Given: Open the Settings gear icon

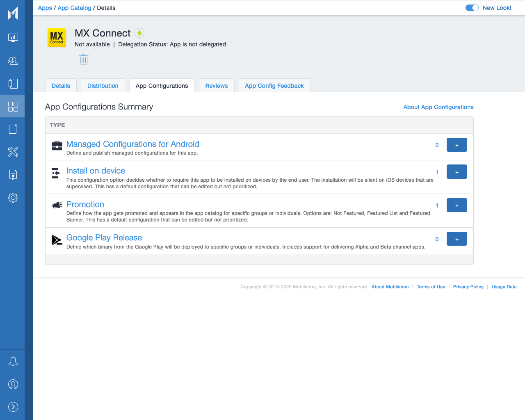Looking at the screenshot, I should pos(13,197).
